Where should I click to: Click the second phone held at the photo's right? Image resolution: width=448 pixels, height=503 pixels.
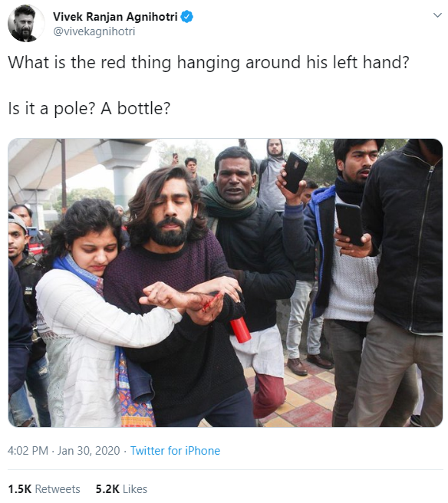pyautogui.click(x=350, y=224)
